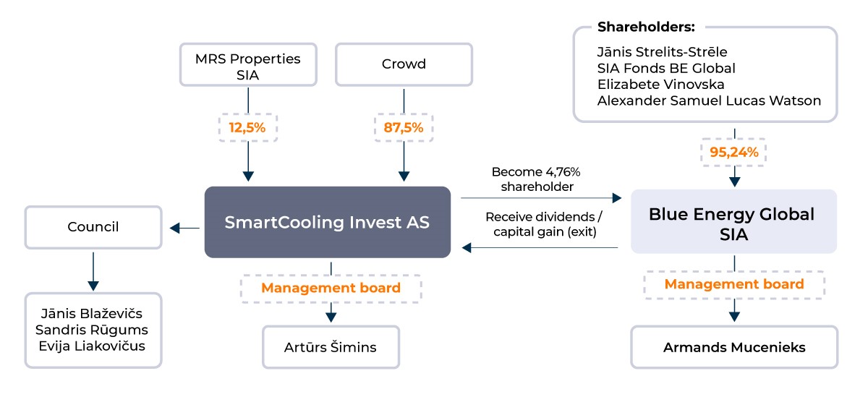Image resolution: width=868 pixels, height=397 pixels.
Task: Click Management board label under Blue Energy
Action: coord(734,284)
